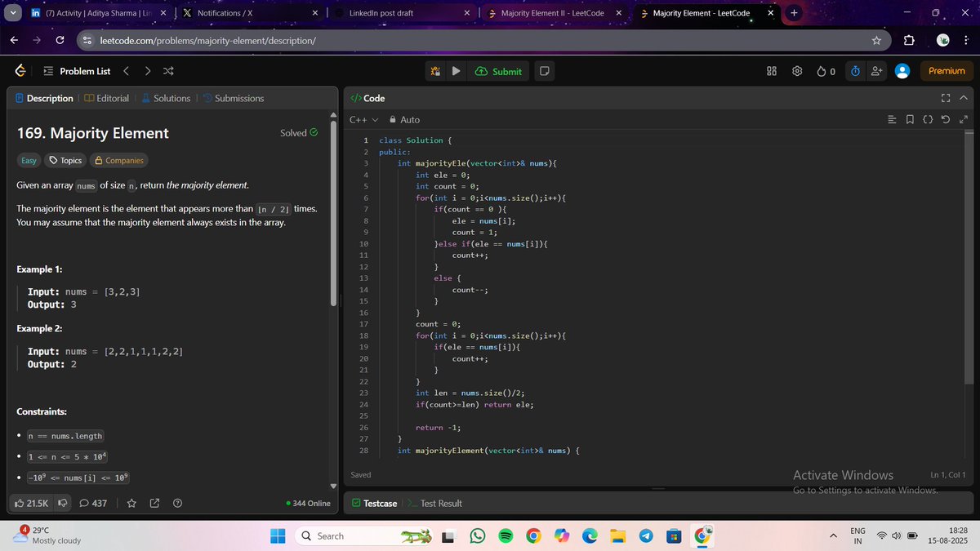Collapse the Code panel chevron
The image size is (980, 551).
coord(964,98)
